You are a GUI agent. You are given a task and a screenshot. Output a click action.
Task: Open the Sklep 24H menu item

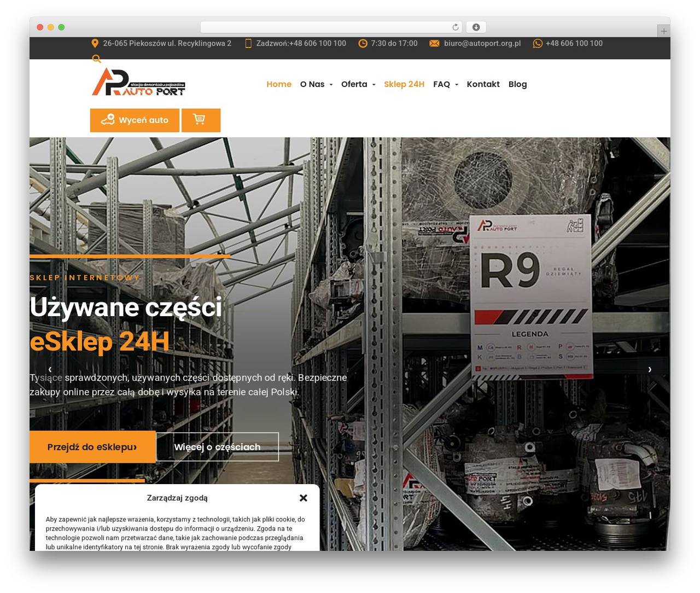(404, 84)
